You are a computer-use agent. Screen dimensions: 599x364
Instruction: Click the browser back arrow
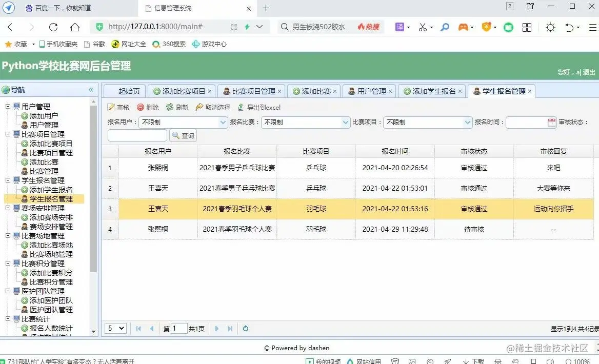coord(10,27)
